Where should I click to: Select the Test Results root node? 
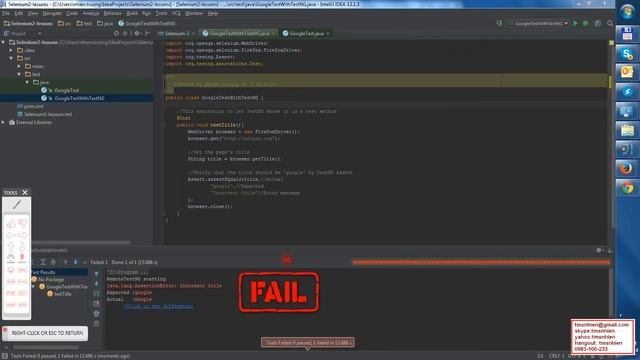pos(43,272)
